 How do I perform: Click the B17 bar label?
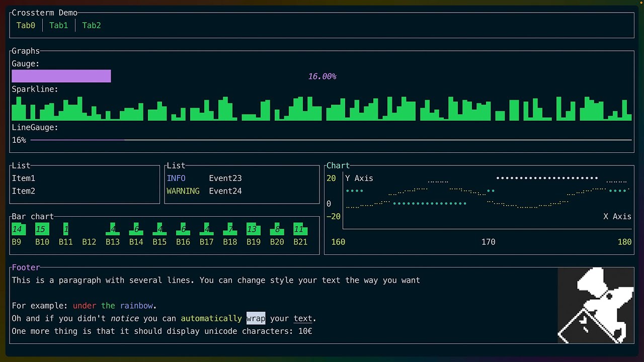click(207, 242)
